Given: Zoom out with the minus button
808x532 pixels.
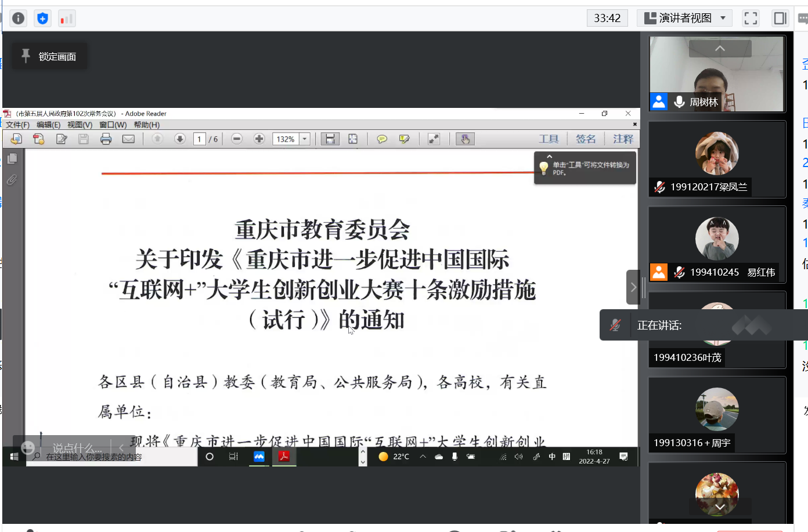Looking at the screenshot, I should tap(236, 139).
